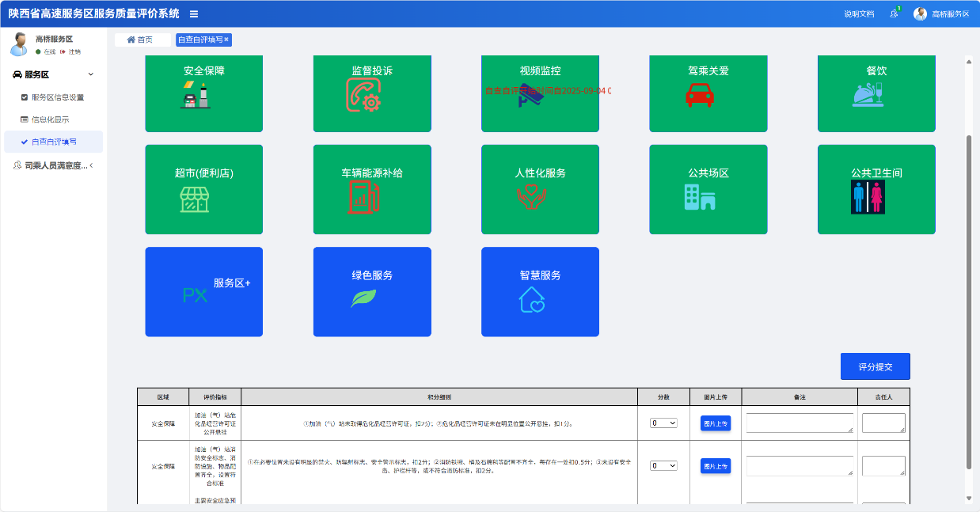Click the first row 备注 text area
Image resolution: width=980 pixels, height=512 pixels.
(x=799, y=423)
